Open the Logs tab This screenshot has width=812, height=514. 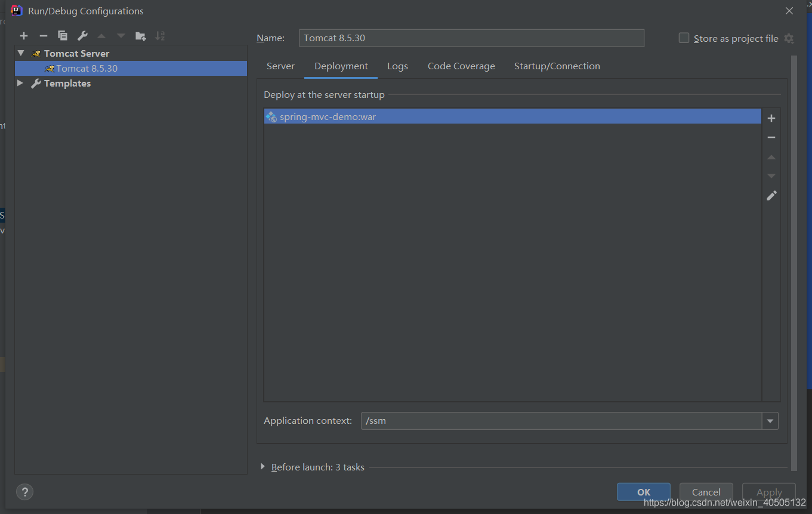(x=397, y=66)
